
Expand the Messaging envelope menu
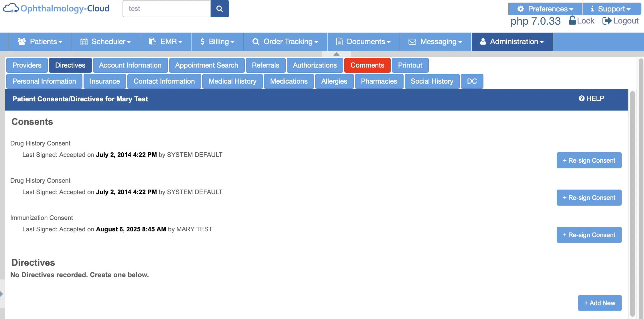435,42
